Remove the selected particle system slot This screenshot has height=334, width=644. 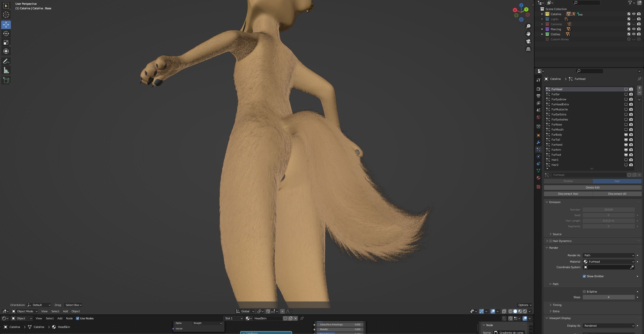pos(639,93)
